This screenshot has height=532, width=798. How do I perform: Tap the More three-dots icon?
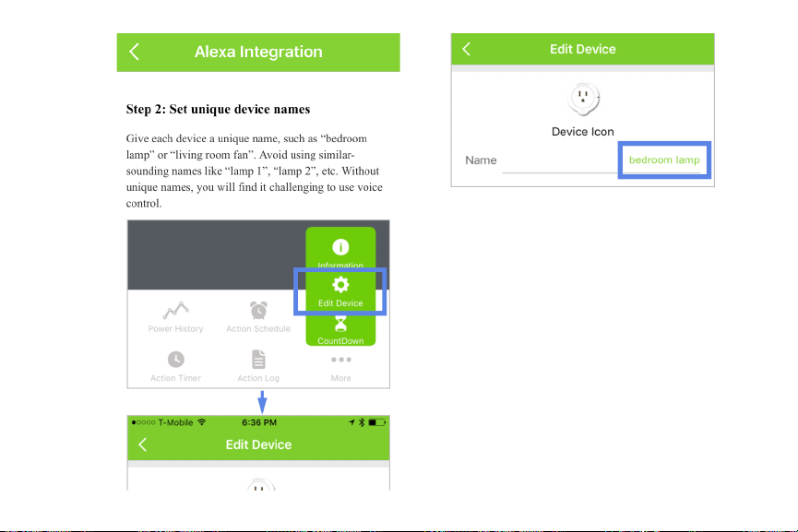tap(341, 360)
